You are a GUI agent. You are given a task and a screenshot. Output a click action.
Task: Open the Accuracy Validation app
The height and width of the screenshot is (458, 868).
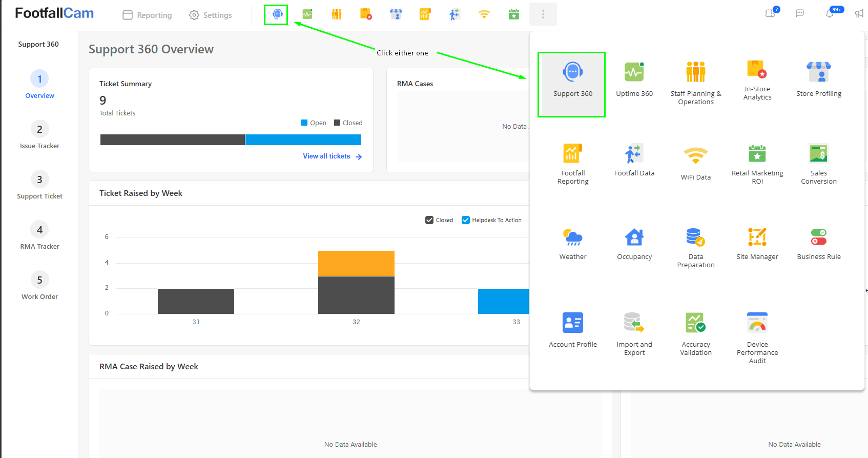click(x=696, y=333)
